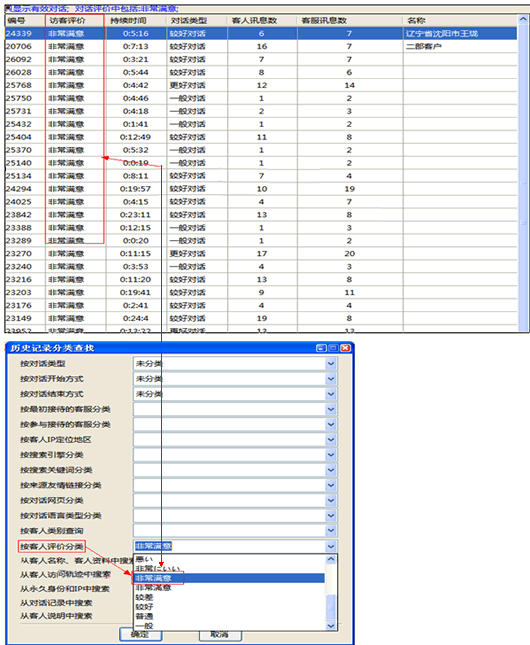Collapse the 按客人评价分类 dropdown arrow
530x645 pixels.
click(x=331, y=547)
